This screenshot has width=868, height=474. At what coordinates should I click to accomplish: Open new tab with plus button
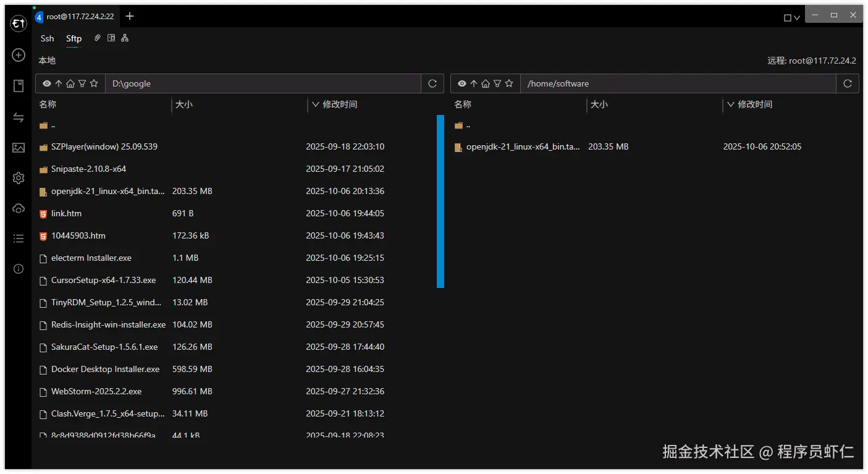[130, 17]
